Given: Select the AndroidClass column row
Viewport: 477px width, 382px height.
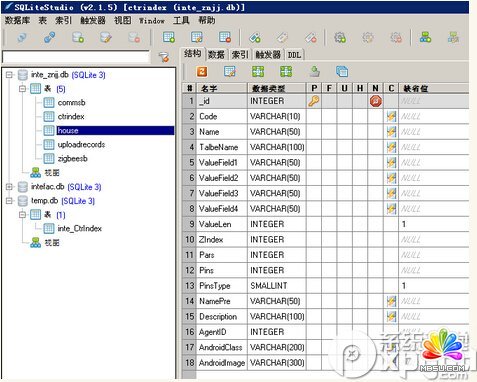Looking at the screenshot, I should pos(326,347).
